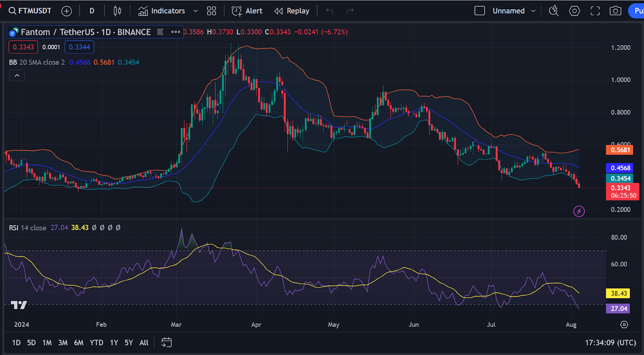
Task: Click BB value 0.3454 in legend
Action: (x=128, y=62)
